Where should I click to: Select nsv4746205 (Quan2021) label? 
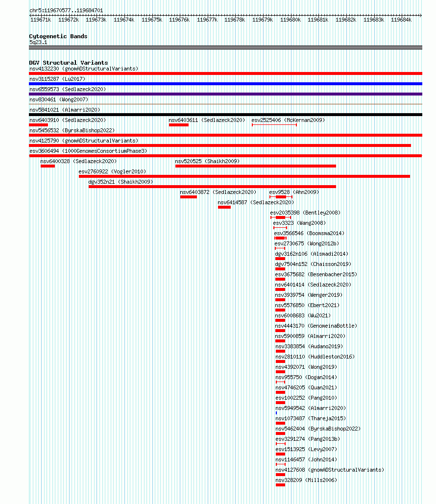point(306,387)
